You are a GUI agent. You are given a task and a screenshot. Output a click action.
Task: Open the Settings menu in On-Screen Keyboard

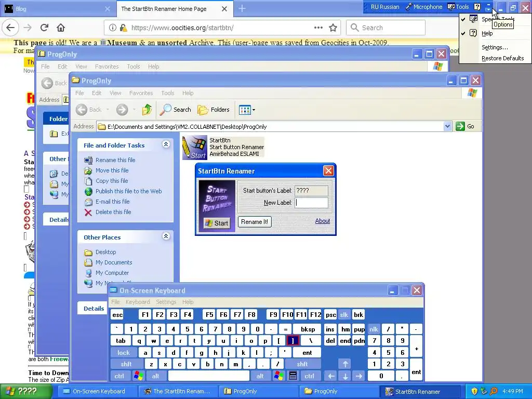click(x=166, y=302)
